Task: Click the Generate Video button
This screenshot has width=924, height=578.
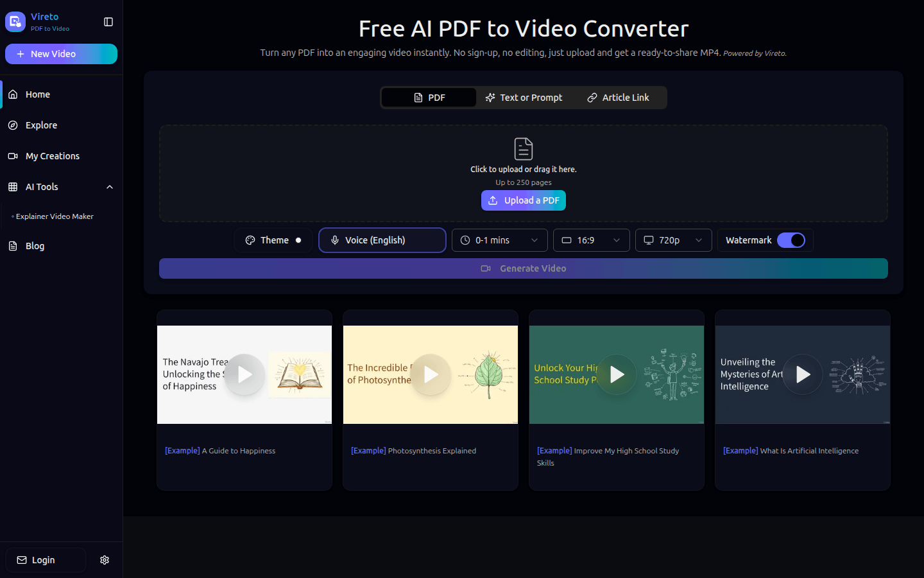Action: (524, 268)
